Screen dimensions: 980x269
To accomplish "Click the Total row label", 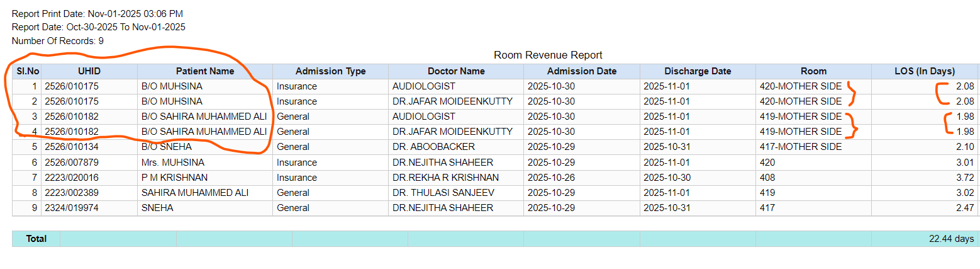I will (x=36, y=239).
